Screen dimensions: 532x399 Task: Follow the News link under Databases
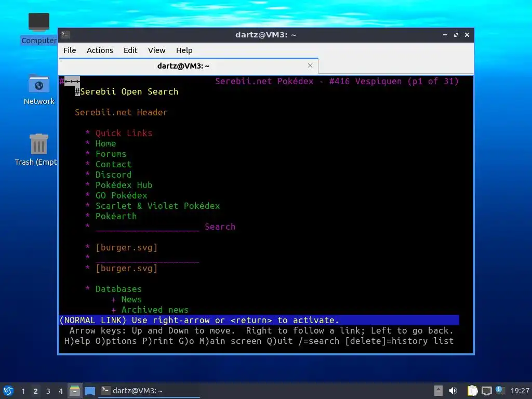[131, 299]
